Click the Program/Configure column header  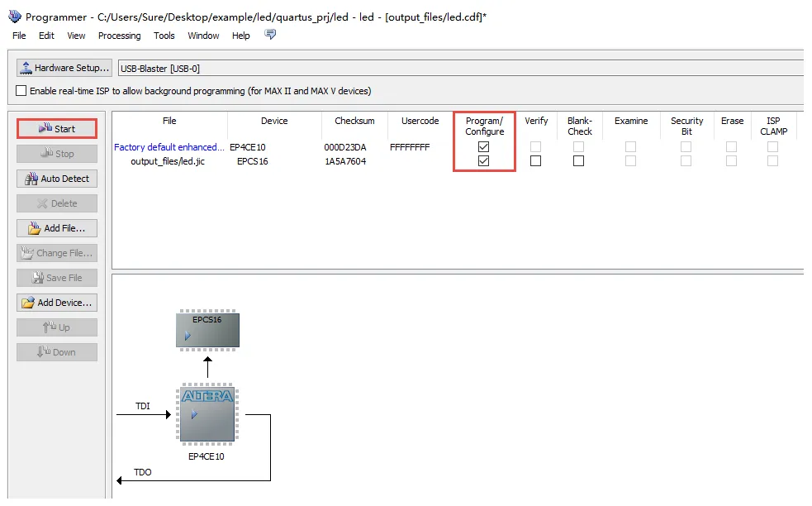pyautogui.click(x=484, y=126)
